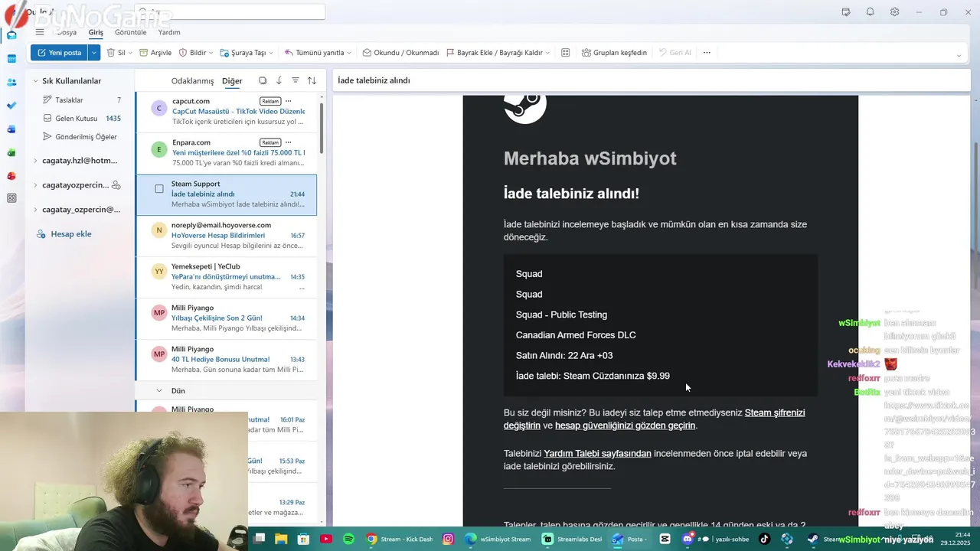Click the Arşivle archive button
This screenshot has width=980, height=551.
[x=155, y=53]
